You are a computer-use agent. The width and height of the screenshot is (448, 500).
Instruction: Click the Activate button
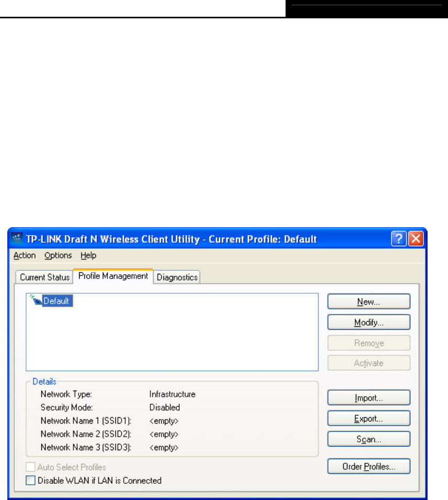pos(368,363)
